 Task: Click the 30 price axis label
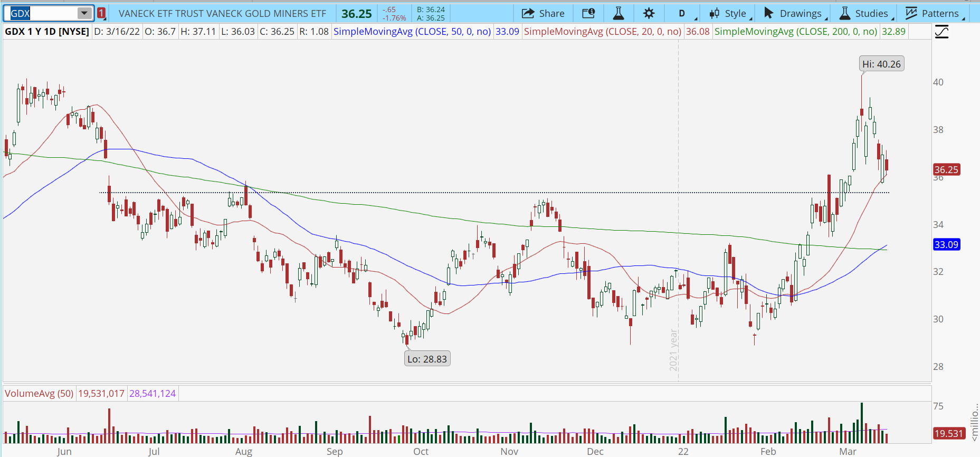click(x=938, y=319)
